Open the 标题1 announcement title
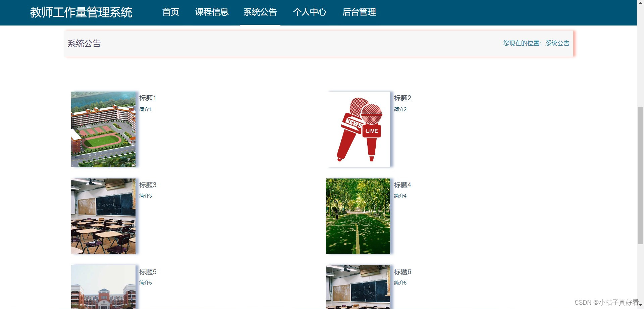 148,98
